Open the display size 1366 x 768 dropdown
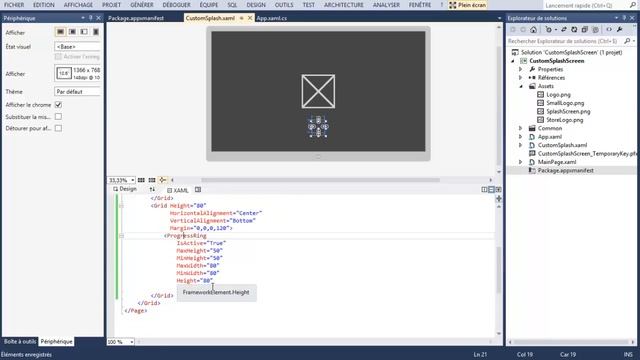640x360 pixels. coord(78,74)
